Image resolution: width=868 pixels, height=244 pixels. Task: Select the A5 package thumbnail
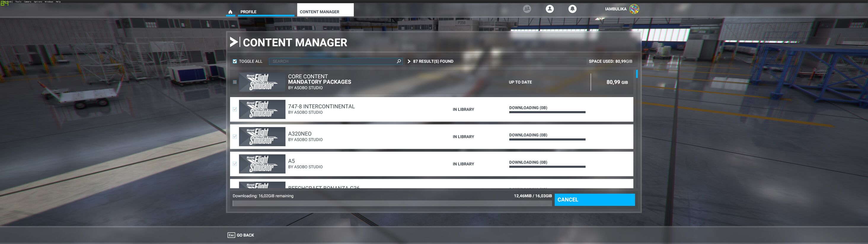[x=262, y=164]
